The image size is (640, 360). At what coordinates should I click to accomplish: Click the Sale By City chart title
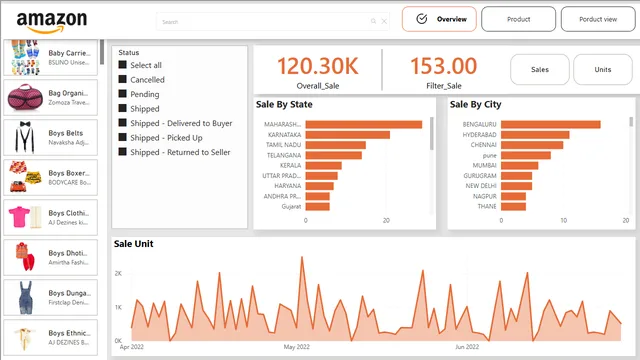click(476, 104)
